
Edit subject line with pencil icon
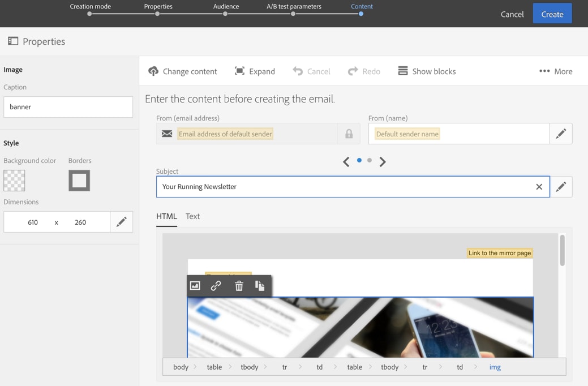tap(561, 187)
